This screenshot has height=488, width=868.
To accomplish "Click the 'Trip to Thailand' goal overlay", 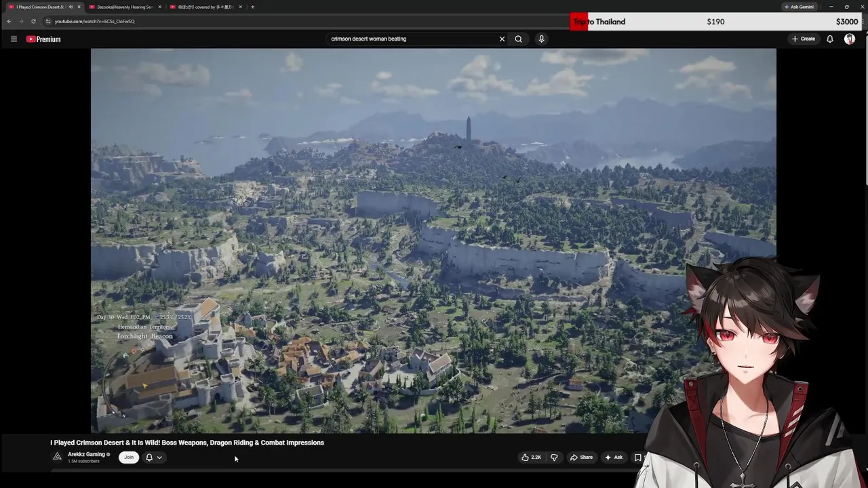I will [599, 22].
